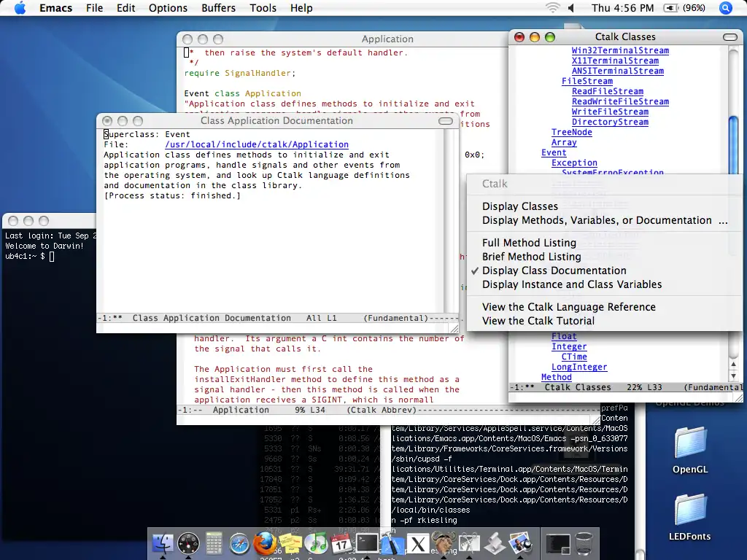Click the Wi-Fi status icon
Screen dimensions: 747x560
553,8
